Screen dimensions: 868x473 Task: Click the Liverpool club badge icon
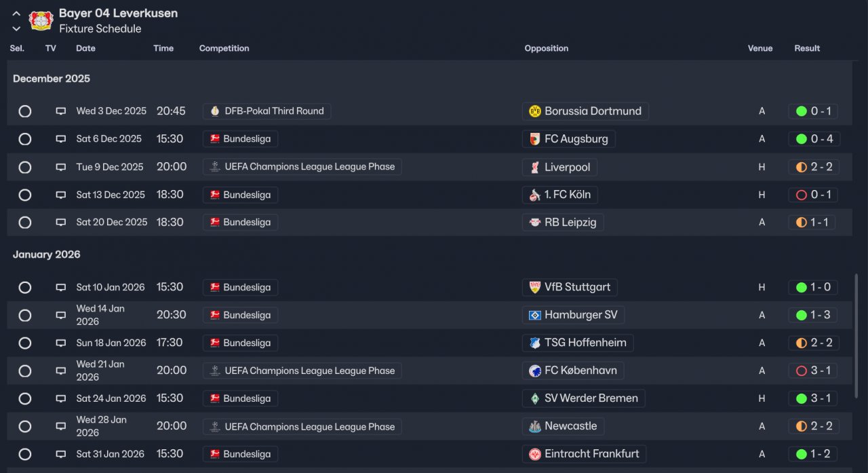click(x=534, y=167)
